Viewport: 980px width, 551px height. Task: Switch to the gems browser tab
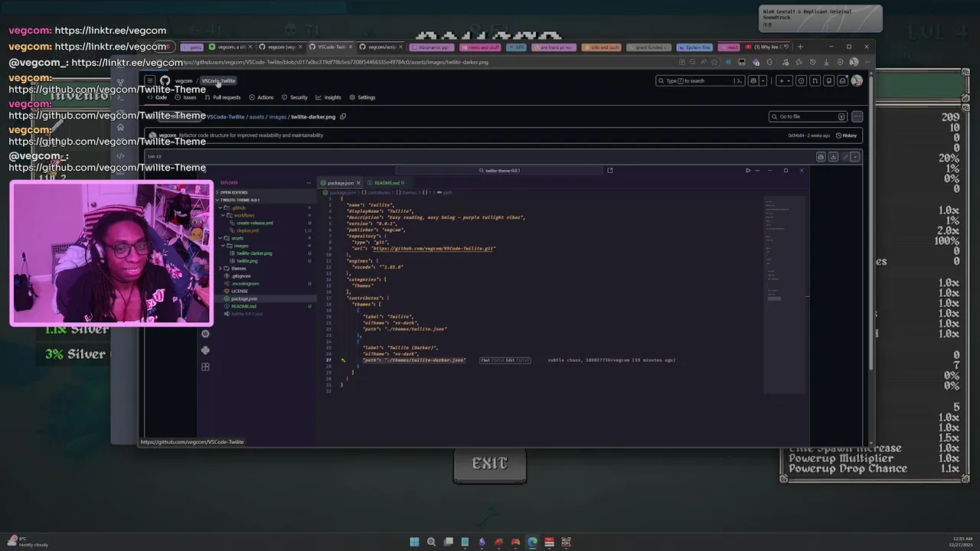(x=193, y=47)
